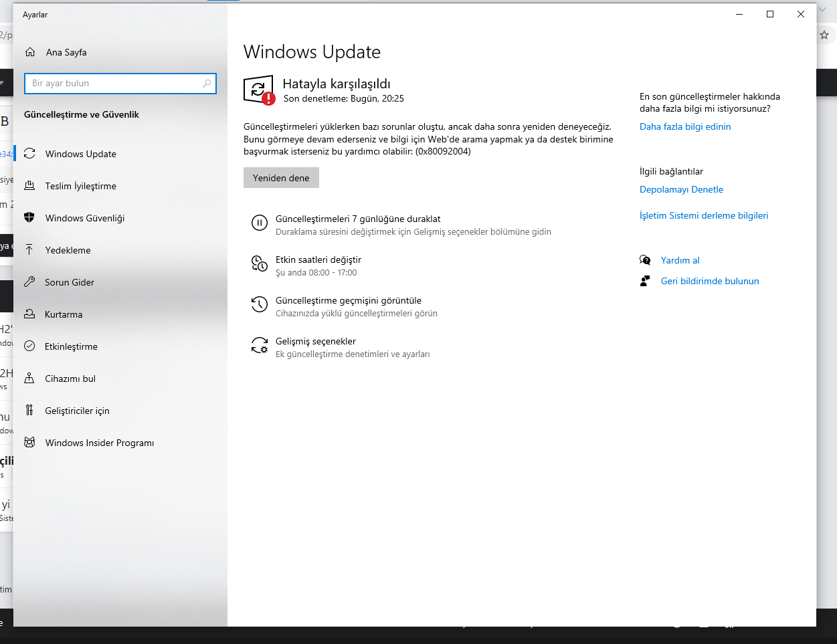Click the Windows Insider Programı cat icon
This screenshot has height=644, width=837.
point(29,443)
